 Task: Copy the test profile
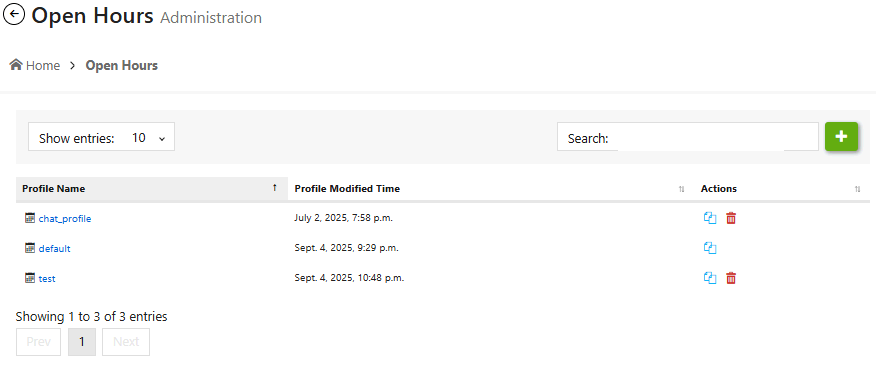click(x=710, y=278)
